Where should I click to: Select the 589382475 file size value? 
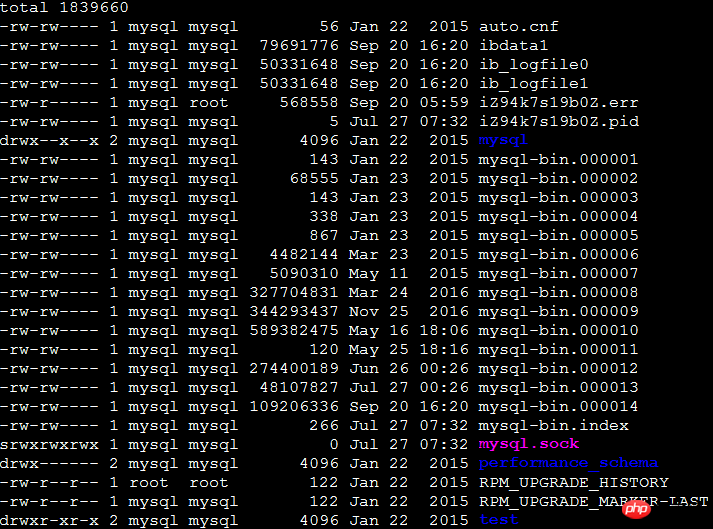[x=294, y=331]
